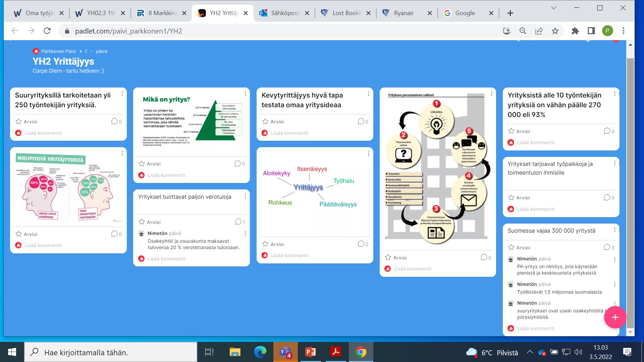644x362 pixels.
Task: Bookmark the page with the star icon
Action: click(x=555, y=31)
